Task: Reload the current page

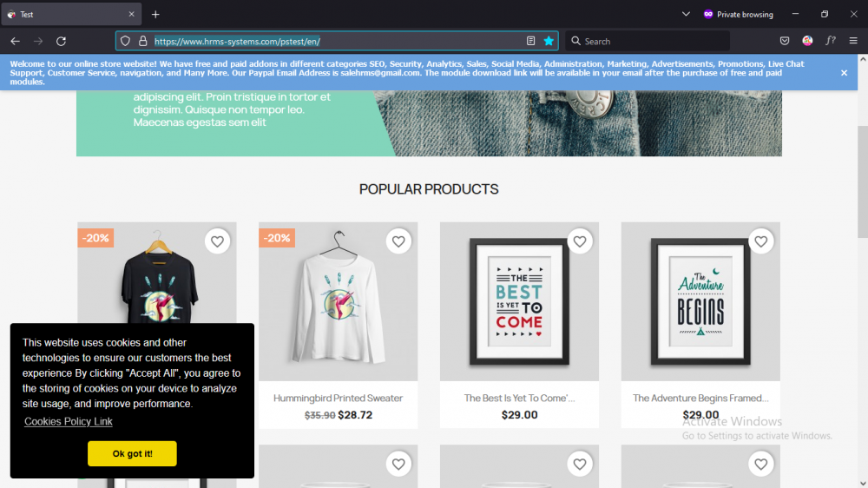Action: click(x=61, y=41)
